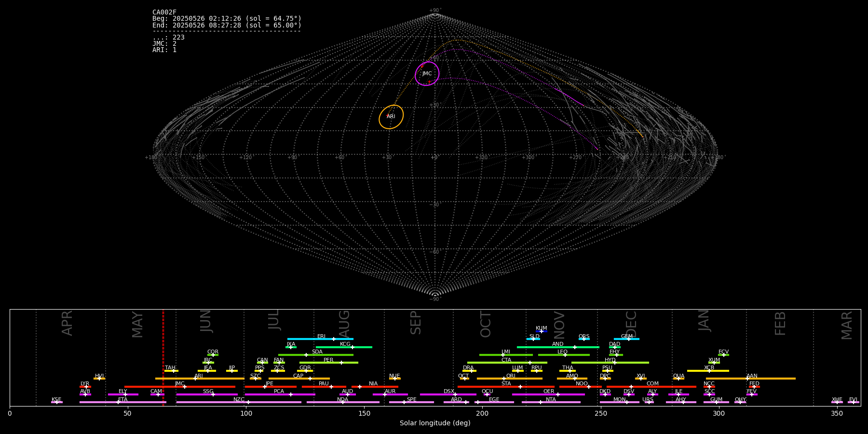Click the CAP shower label in the timeline
The height and width of the screenshot is (434, 868).
click(x=298, y=376)
